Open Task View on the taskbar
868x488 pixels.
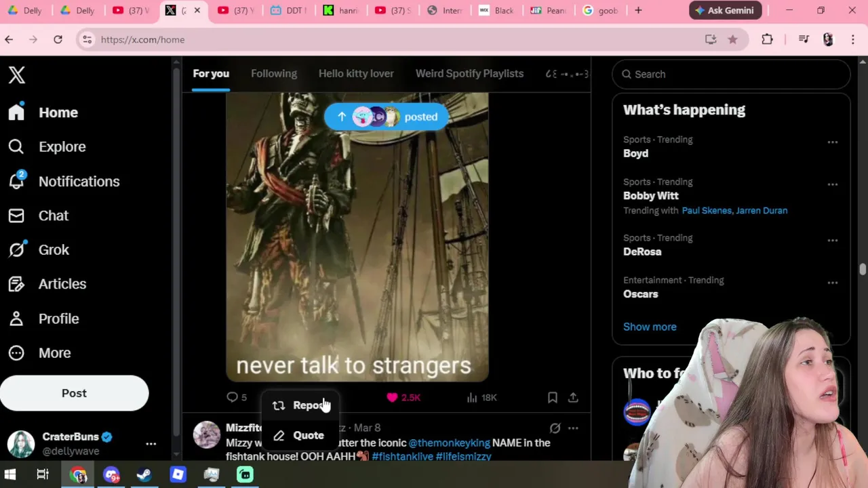43,474
